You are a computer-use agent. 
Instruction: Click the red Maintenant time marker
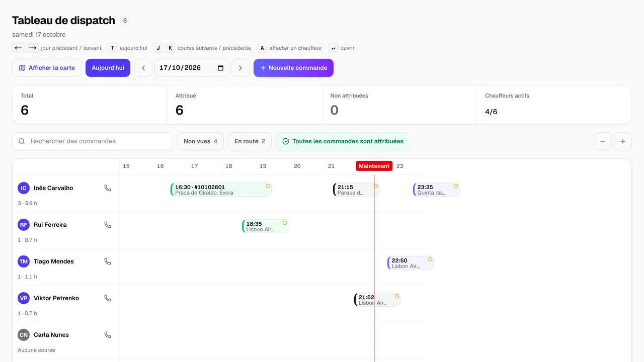[374, 166]
